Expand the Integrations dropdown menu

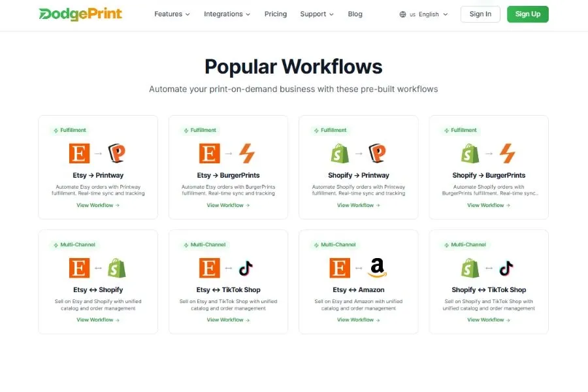pyautogui.click(x=227, y=14)
